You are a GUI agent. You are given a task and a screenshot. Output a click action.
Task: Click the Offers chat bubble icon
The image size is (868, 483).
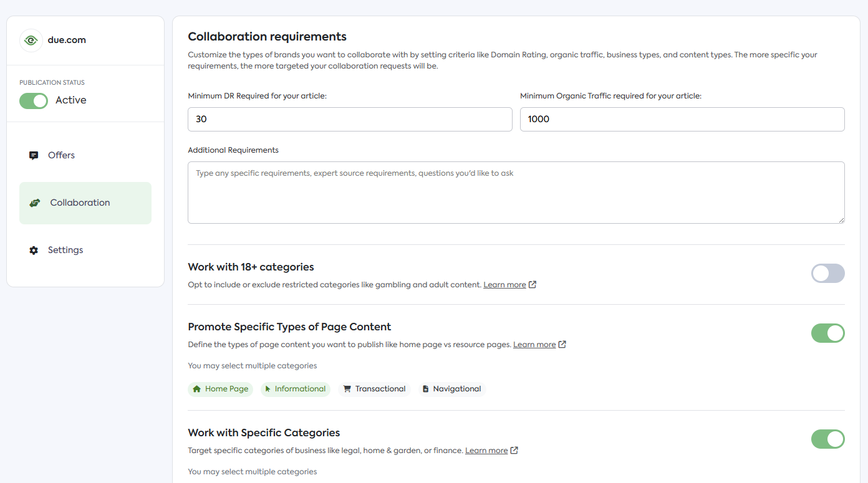click(x=34, y=155)
